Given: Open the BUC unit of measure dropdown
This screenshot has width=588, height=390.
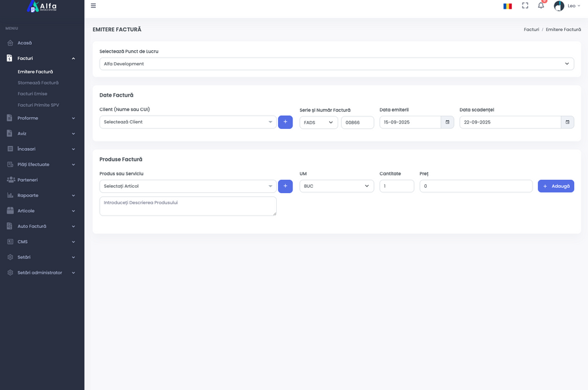Looking at the screenshot, I should [x=336, y=186].
